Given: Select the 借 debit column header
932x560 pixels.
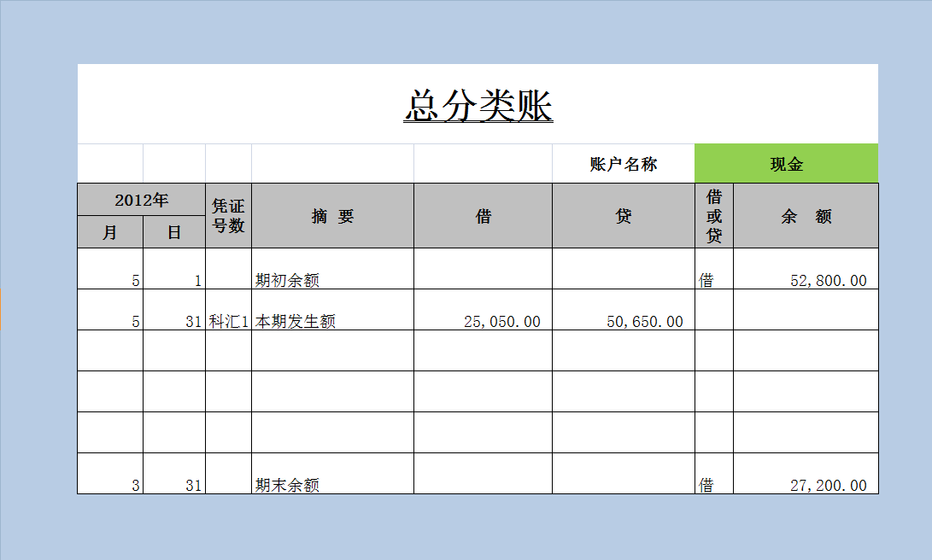Looking at the screenshot, I should (483, 215).
